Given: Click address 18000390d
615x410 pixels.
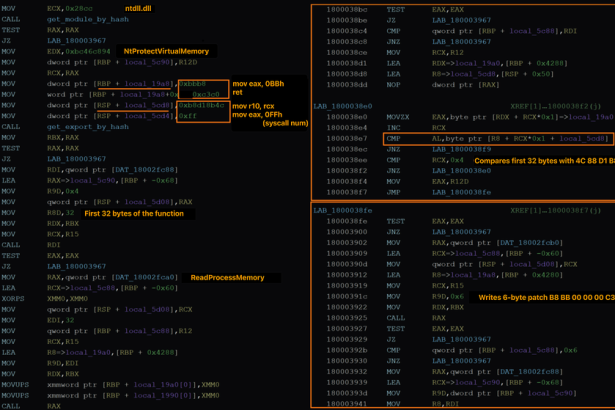Looking at the screenshot, I should pos(347,264).
